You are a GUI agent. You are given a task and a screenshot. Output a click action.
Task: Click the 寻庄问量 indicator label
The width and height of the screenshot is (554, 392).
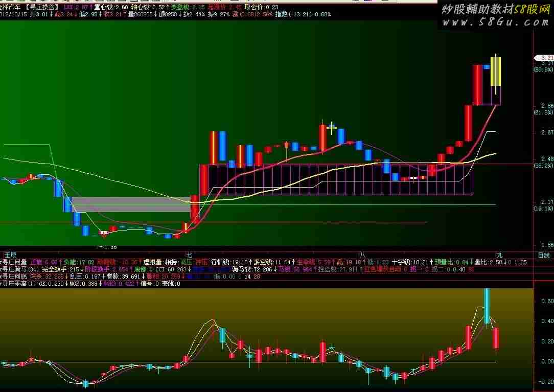14,262
